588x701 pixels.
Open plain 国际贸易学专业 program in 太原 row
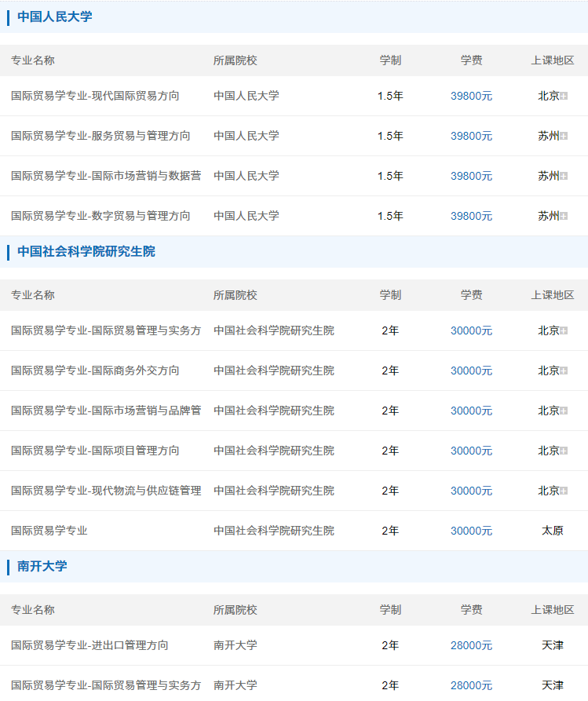coord(49,531)
